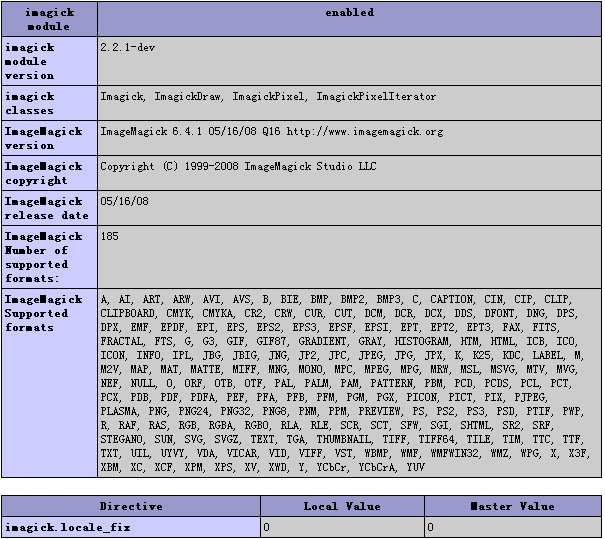The width and height of the screenshot is (605, 539).
Task: Select 'ImageMagick Supported formats' label cell
Action: 49,384
